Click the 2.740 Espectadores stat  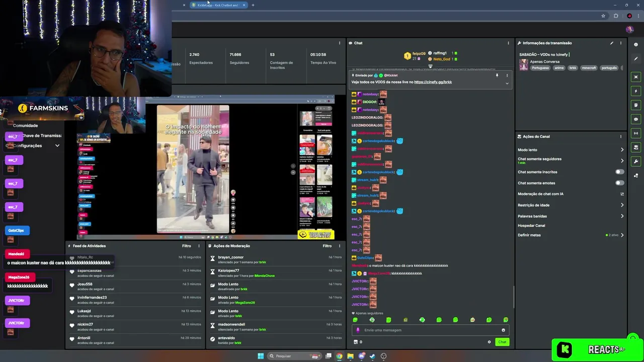[201, 58]
